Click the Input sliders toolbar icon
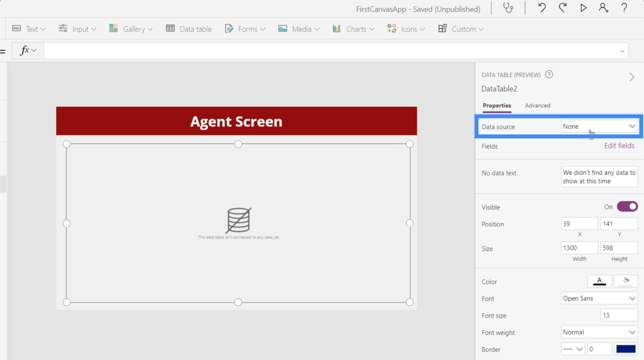The height and width of the screenshot is (360, 644). [x=63, y=28]
